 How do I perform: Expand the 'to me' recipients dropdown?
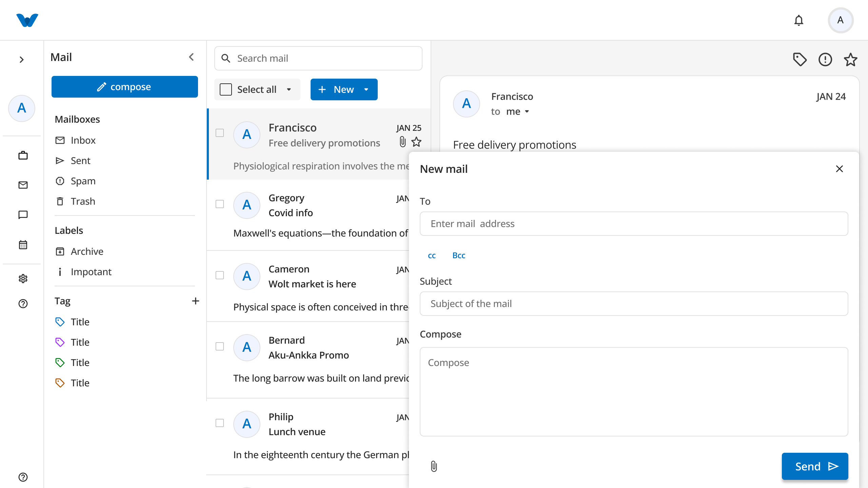click(527, 111)
